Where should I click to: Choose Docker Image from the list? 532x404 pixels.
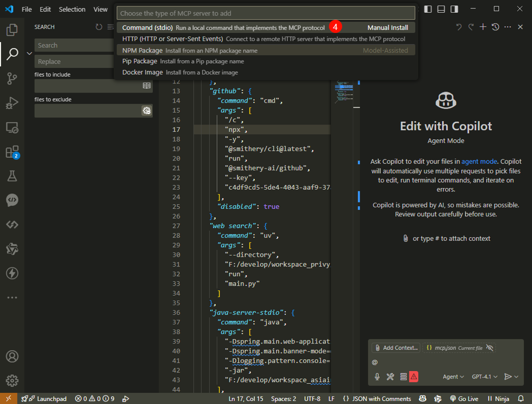(x=143, y=72)
